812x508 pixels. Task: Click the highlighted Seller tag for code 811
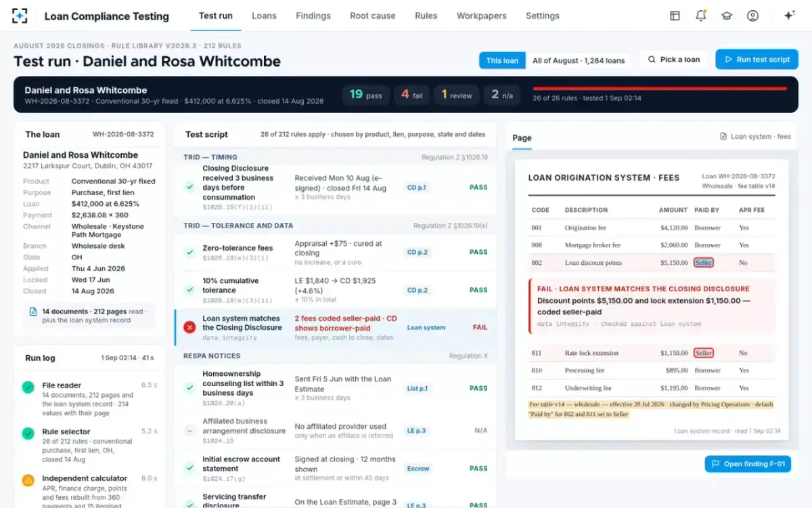coord(704,353)
